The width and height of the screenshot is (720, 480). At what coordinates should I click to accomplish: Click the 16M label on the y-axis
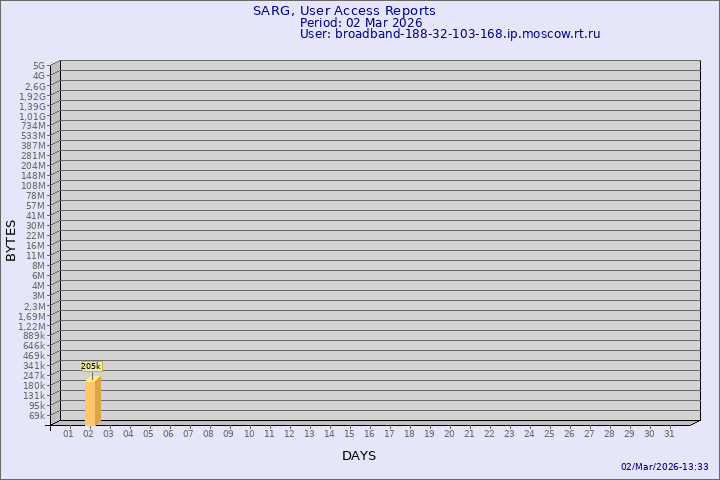[36, 246]
